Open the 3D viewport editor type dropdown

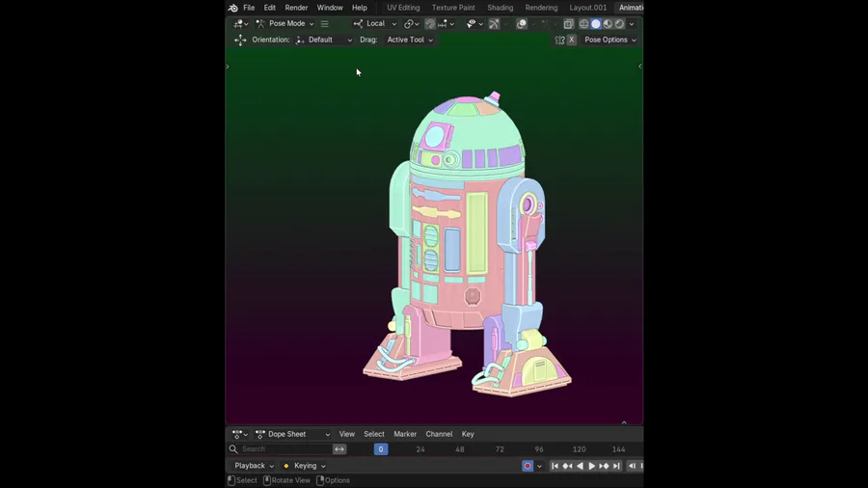point(241,24)
